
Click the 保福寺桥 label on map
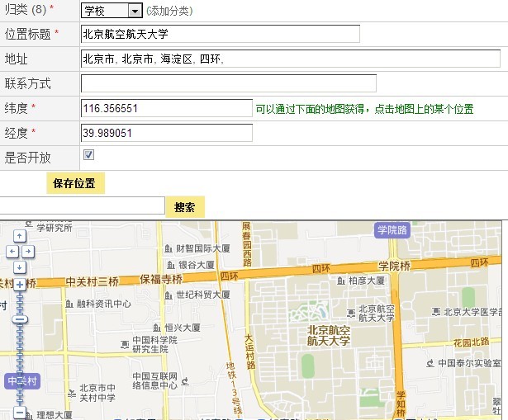coord(161,279)
